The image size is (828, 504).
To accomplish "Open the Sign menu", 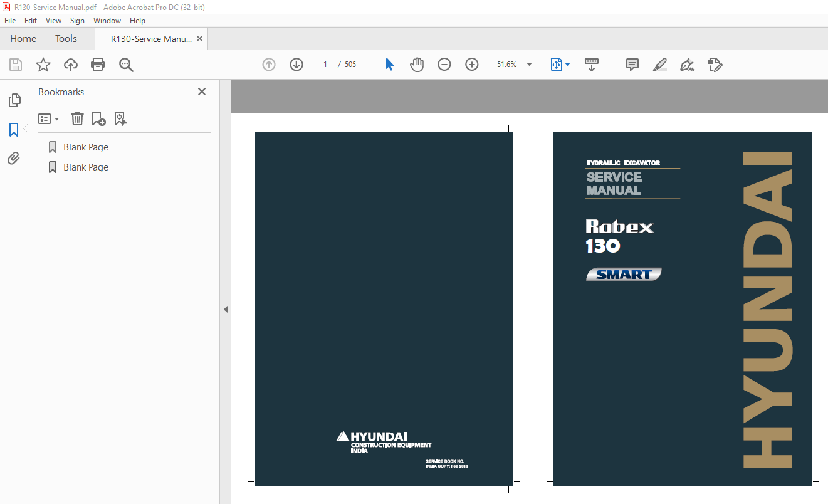I will 77,21.
